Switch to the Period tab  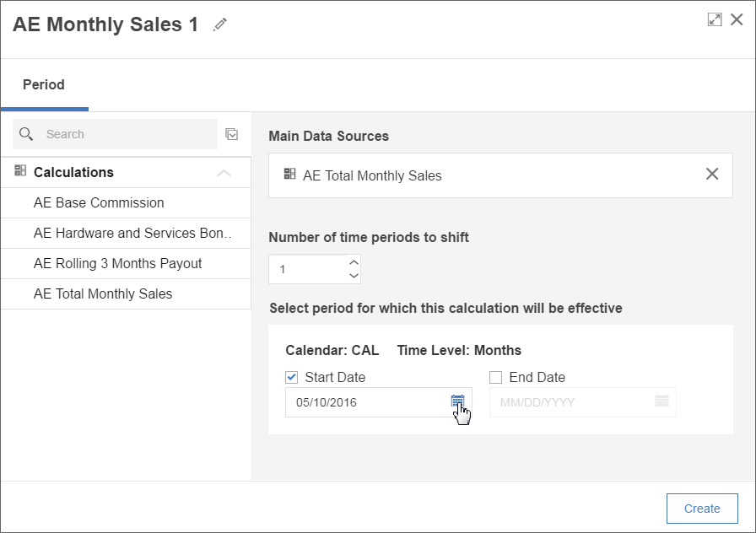[x=44, y=84]
